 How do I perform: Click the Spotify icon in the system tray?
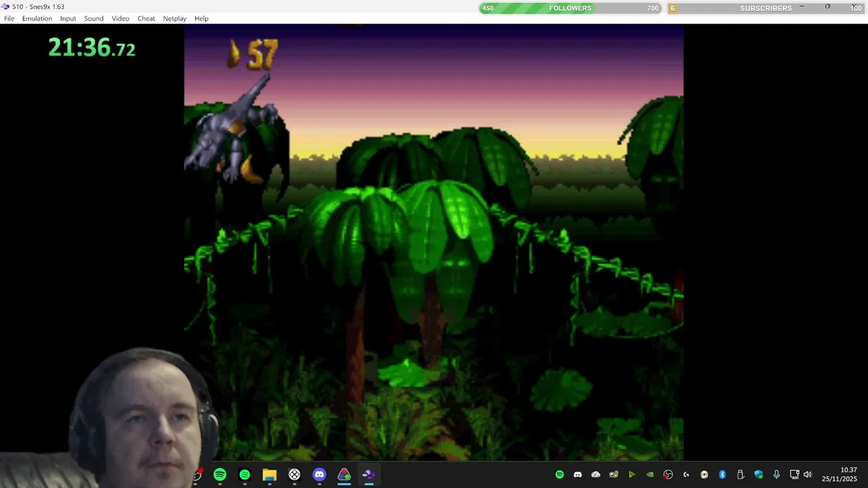(x=559, y=474)
